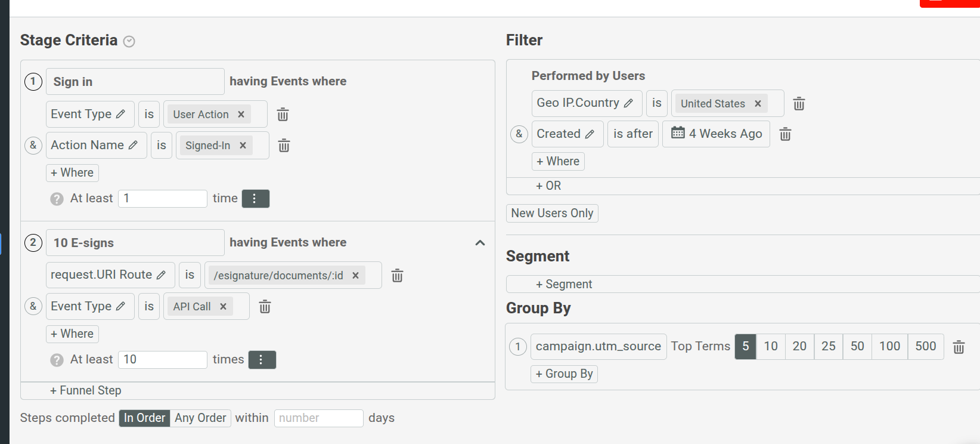Open the 'is' operator for request.URI Route

[x=190, y=275]
